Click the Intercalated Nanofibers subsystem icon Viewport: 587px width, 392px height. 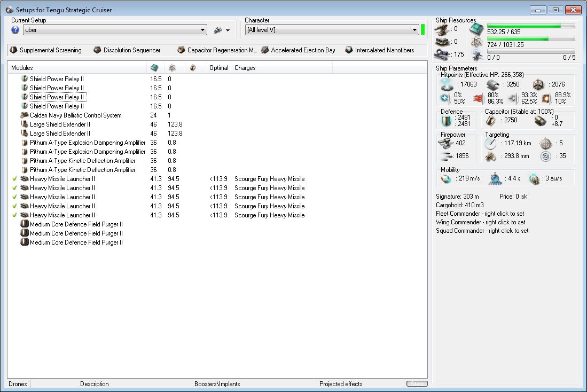349,50
